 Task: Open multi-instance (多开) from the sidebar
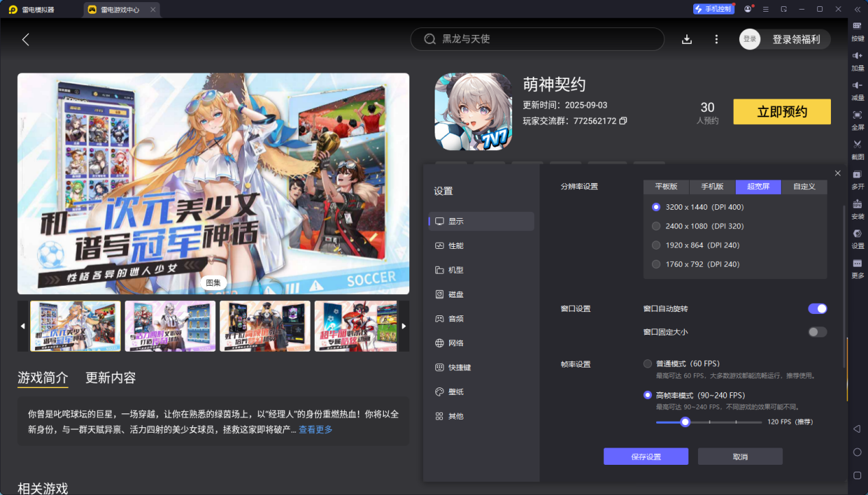[x=856, y=180]
